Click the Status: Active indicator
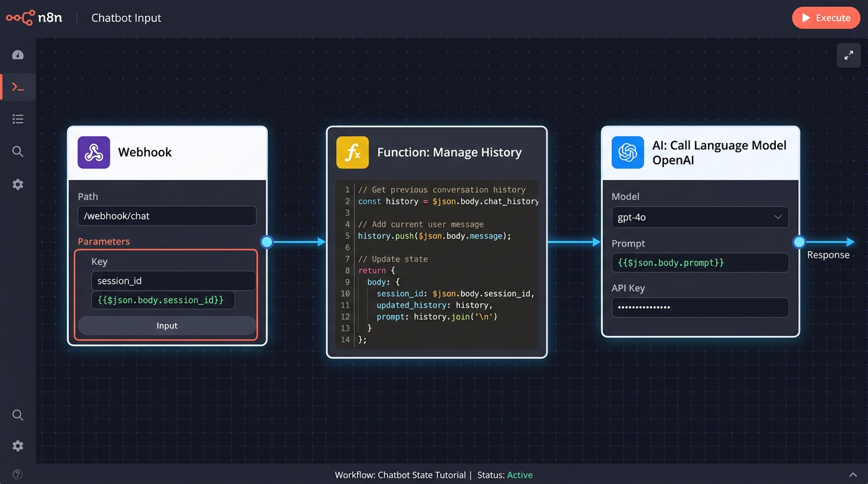 tap(505, 475)
